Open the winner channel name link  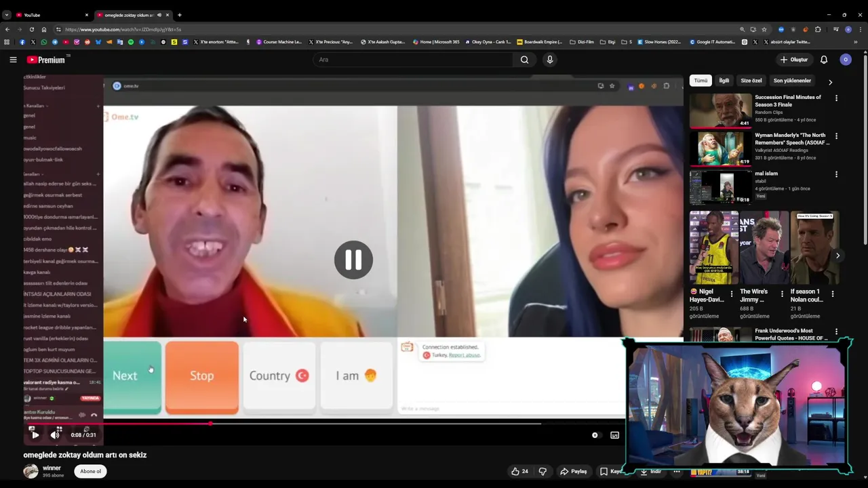pyautogui.click(x=52, y=468)
